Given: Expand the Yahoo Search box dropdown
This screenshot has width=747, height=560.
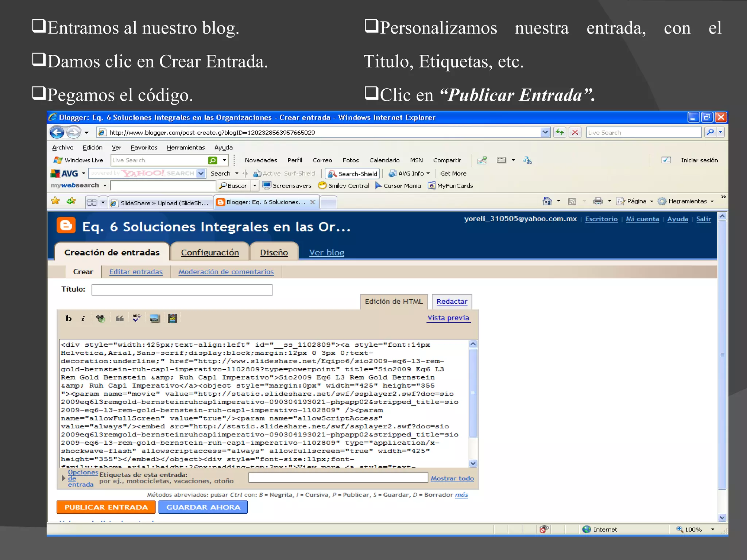Looking at the screenshot, I should (x=201, y=174).
